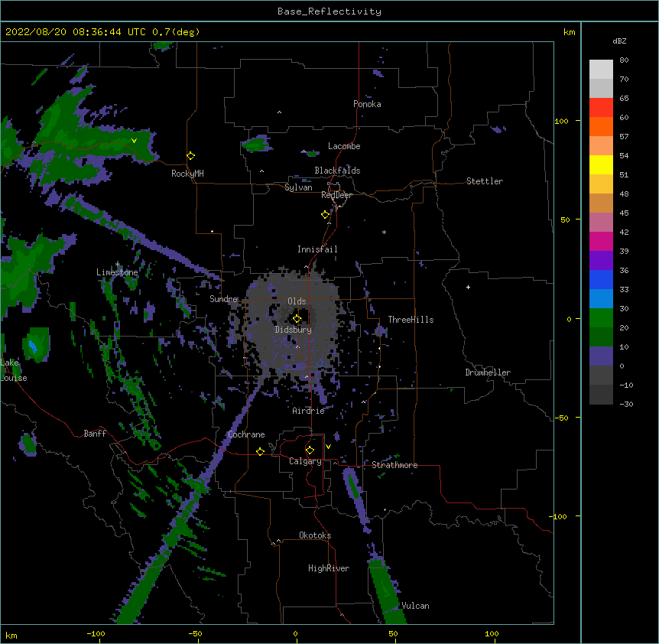Select the yellow diamond marker above Calgary label
659x644 pixels.
[310, 450]
